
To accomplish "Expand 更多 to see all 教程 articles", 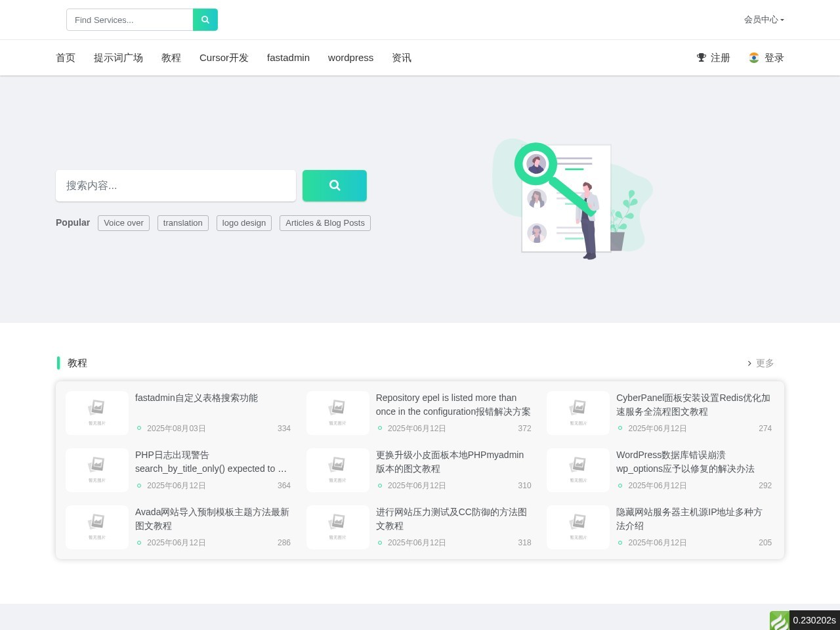I will [765, 363].
